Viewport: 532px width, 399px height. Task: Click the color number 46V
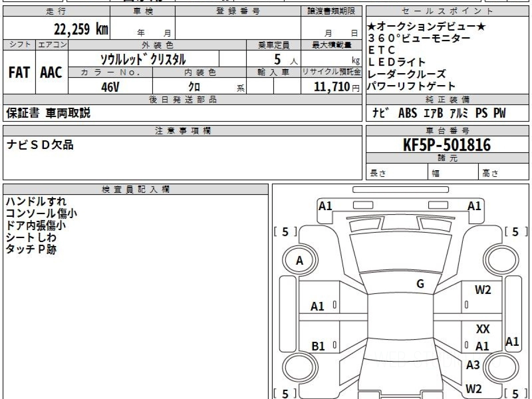[110, 87]
